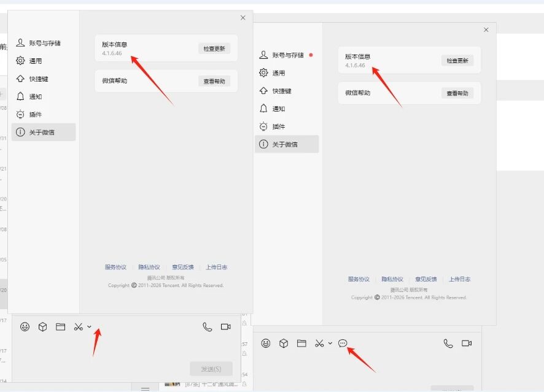Select 关于微信 in right settings window
The width and height of the screenshot is (544, 392).
coord(287,144)
